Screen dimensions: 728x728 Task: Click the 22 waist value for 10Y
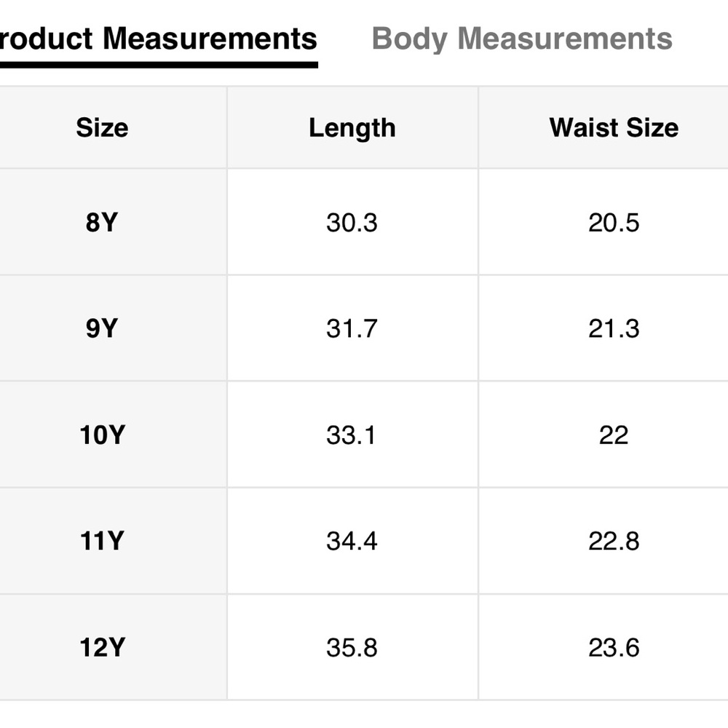[614, 435]
